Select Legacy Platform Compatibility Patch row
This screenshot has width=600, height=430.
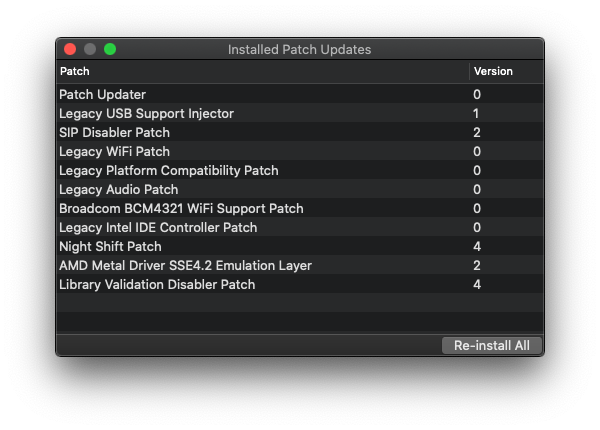300,170
